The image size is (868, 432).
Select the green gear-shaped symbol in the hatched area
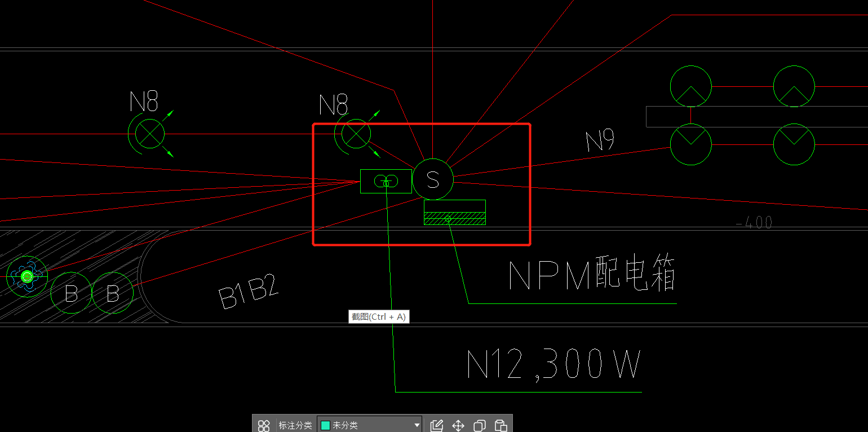26,276
